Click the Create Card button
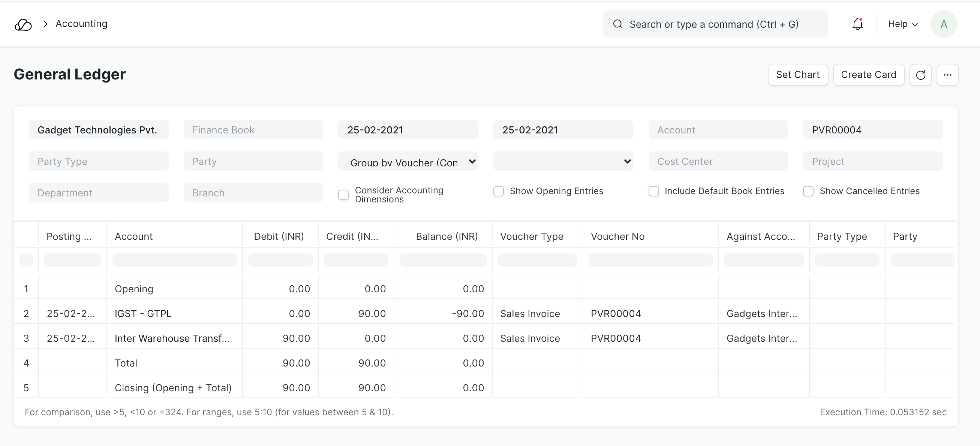 click(869, 75)
